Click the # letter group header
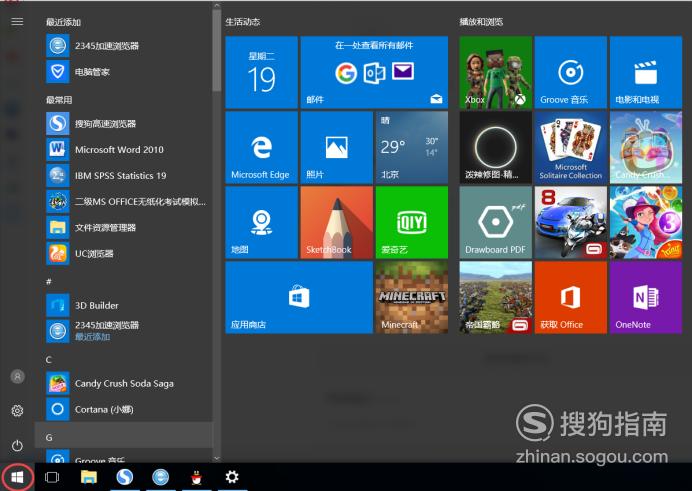 click(x=49, y=281)
